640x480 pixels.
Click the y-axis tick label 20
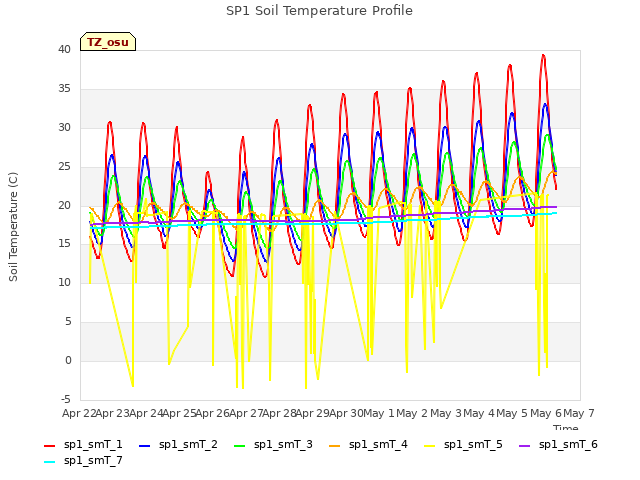point(64,205)
